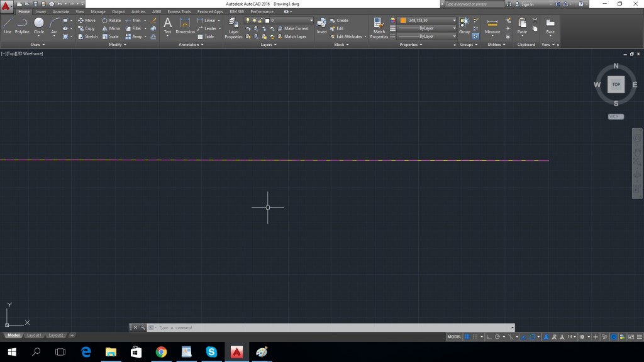Activate the Copy command
Image resolution: width=644 pixels, height=362 pixels.
coord(86,28)
